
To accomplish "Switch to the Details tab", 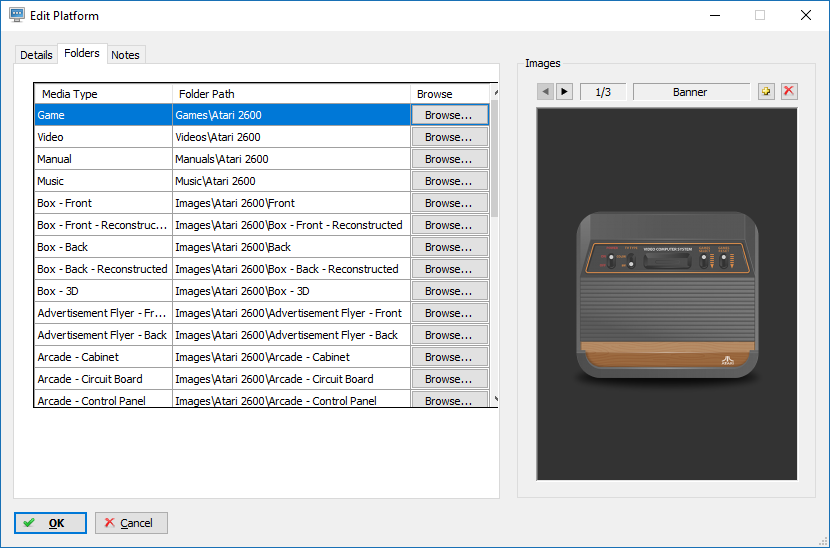I will (x=36, y=55).
